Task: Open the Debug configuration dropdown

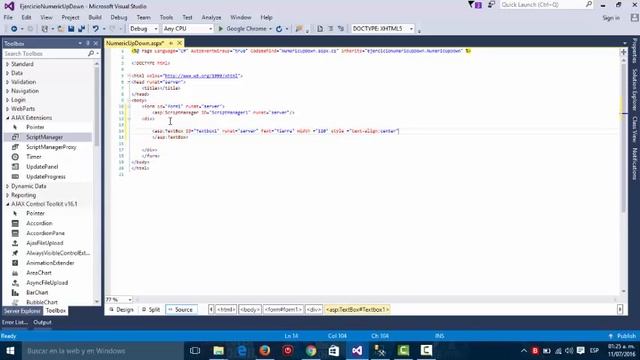Action: click(143, 29)
